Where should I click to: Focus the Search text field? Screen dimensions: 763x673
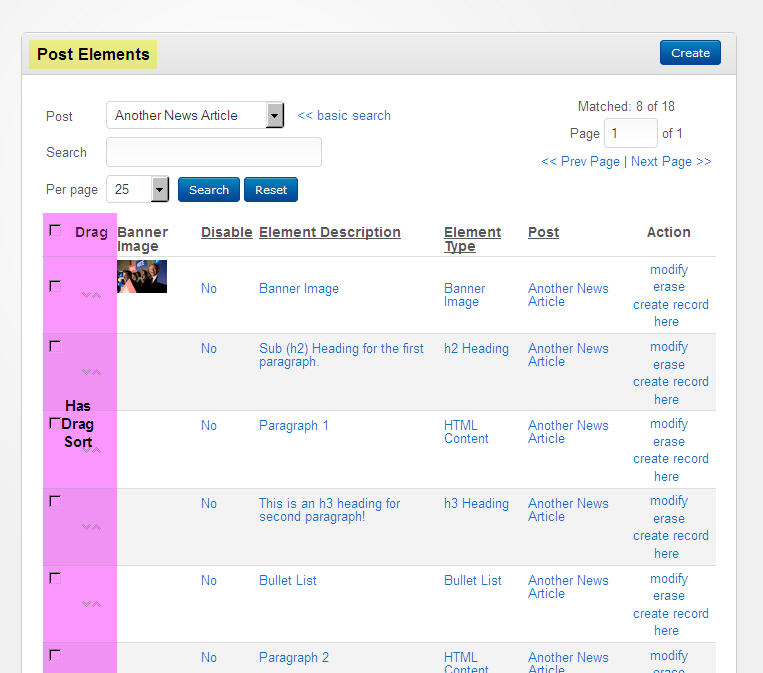tap(213, 152)
